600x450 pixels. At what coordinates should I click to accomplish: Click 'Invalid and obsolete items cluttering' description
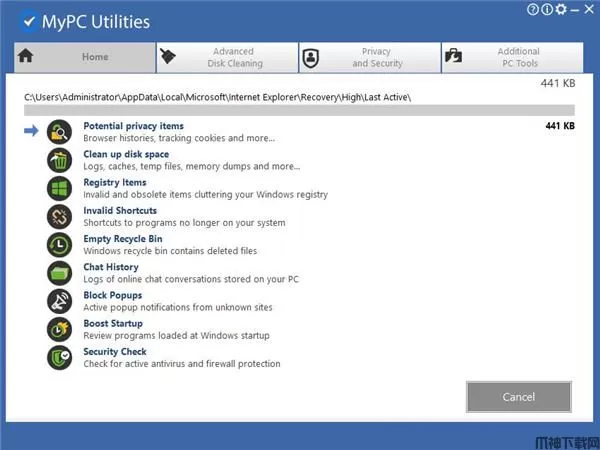click(x=205, y=195)
